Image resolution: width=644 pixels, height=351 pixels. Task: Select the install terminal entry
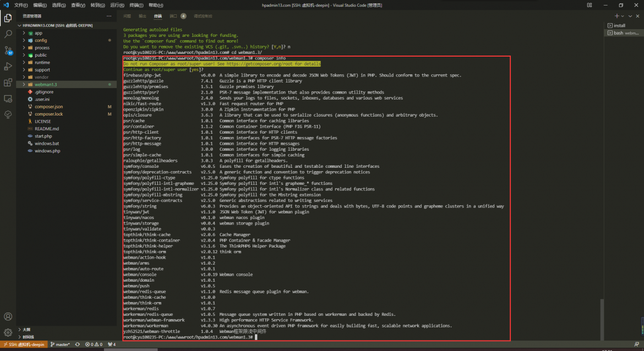624,25
